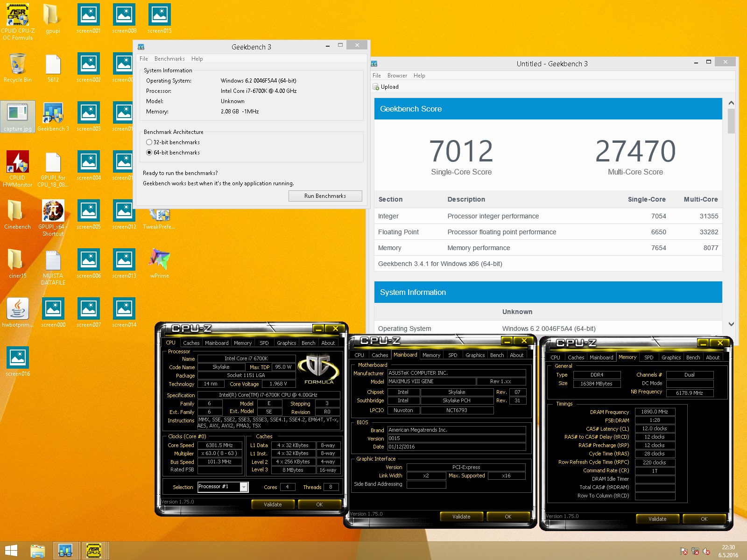Click the Geekbench results scroll up arrow
747x560 pixels.
click(731, 103)
